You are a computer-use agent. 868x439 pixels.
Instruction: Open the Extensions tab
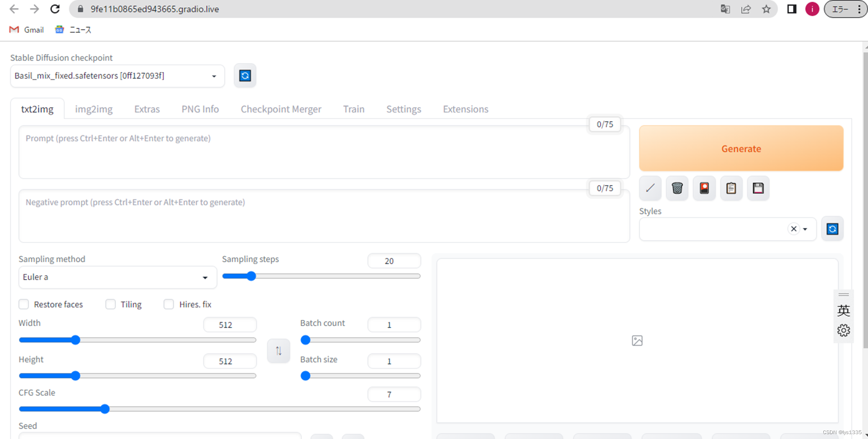[x=465, y=109]
